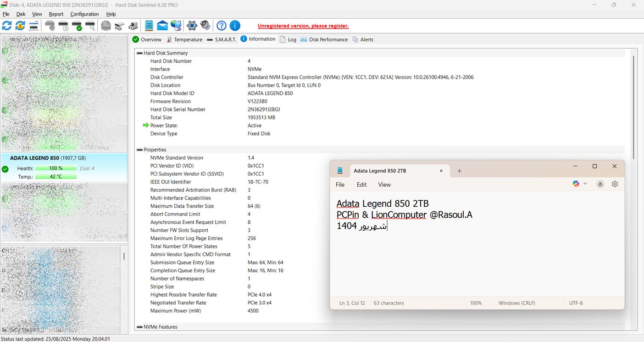Click the IEEE OUI Identifier value 18-7C-70
644x342 pixels.
tap(258, 182)
